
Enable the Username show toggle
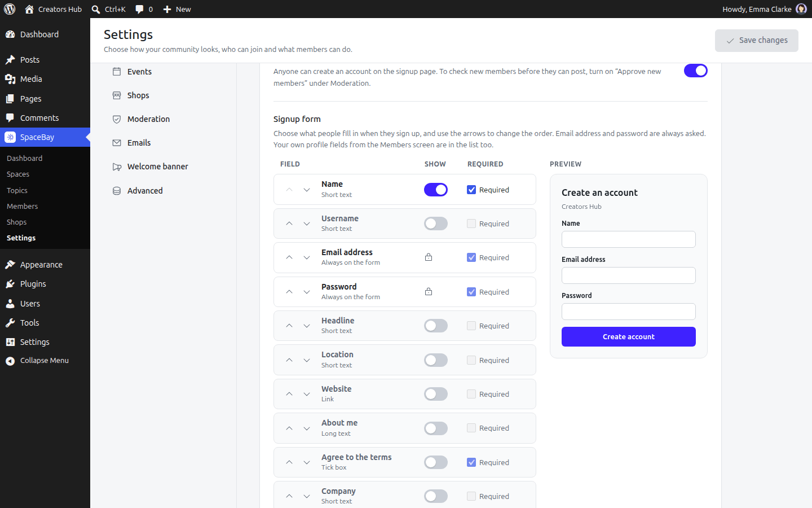(x=436, y=224)
